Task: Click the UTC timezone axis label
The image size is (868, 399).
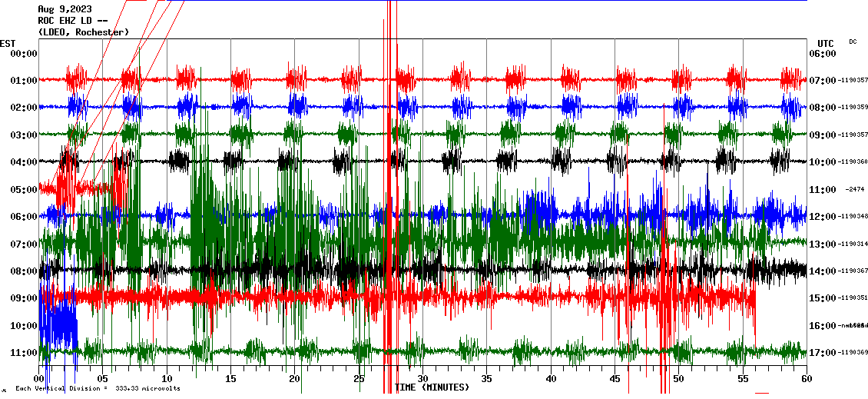Action: click(826, 43)
